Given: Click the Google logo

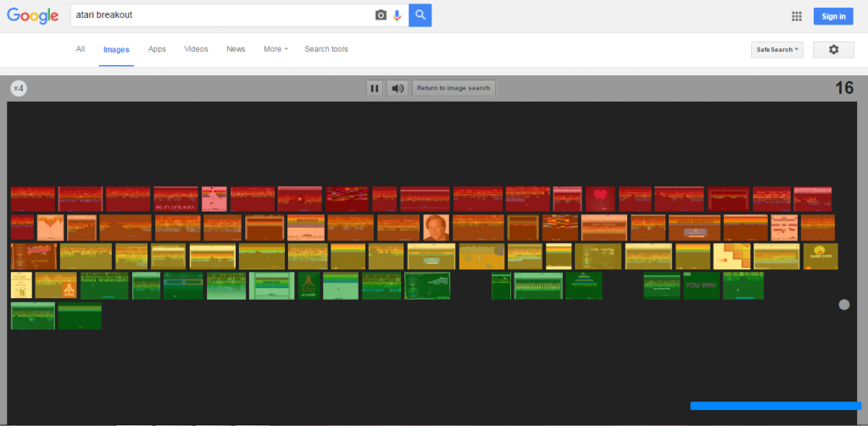Looking at the screenshot, I should click(33, 15).
